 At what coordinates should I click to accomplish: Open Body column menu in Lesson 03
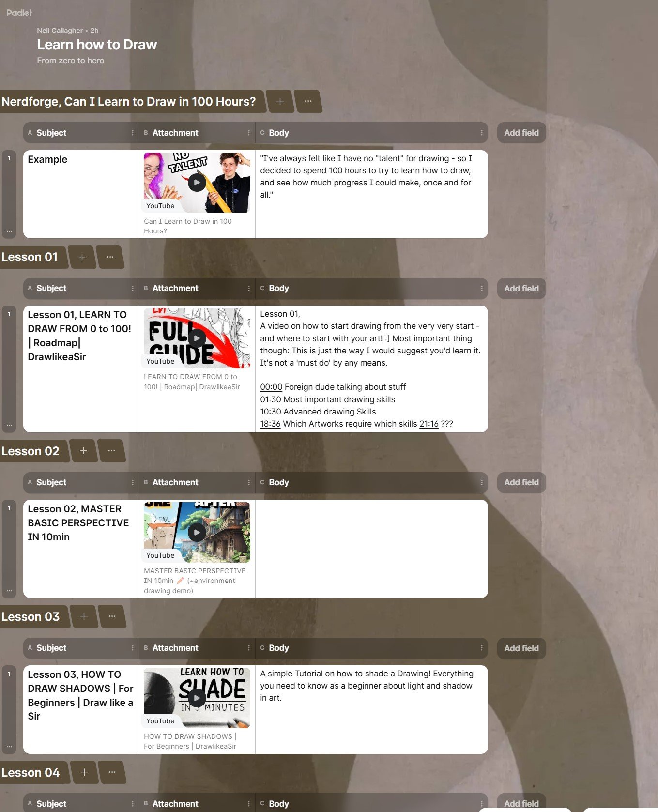[481, 648]
